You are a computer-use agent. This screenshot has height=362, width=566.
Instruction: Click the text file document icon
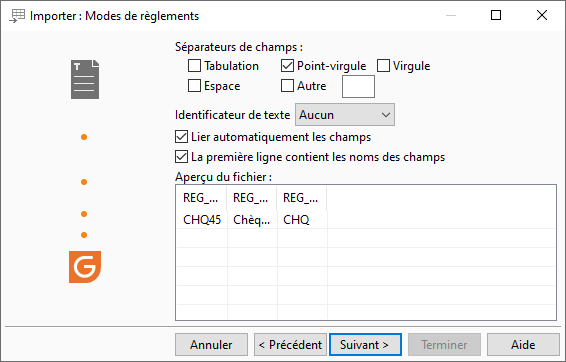[85, 79]
